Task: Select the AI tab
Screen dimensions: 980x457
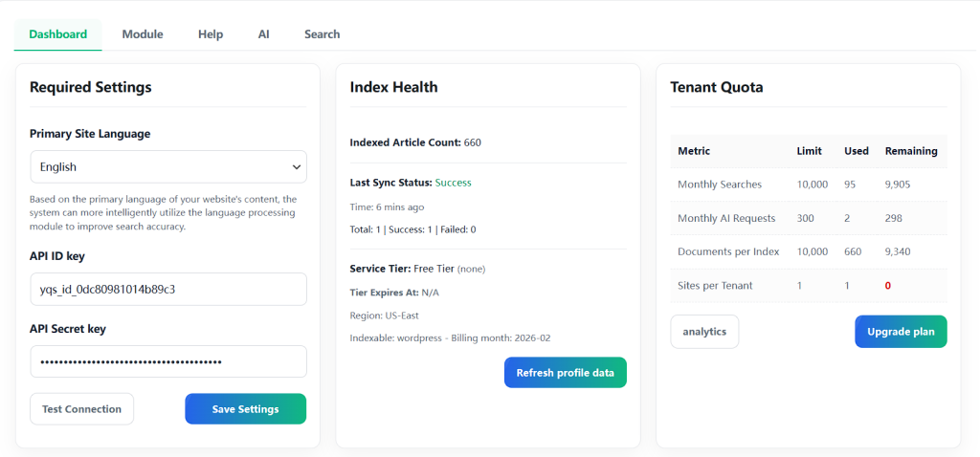Action: (x=263, y=34)
